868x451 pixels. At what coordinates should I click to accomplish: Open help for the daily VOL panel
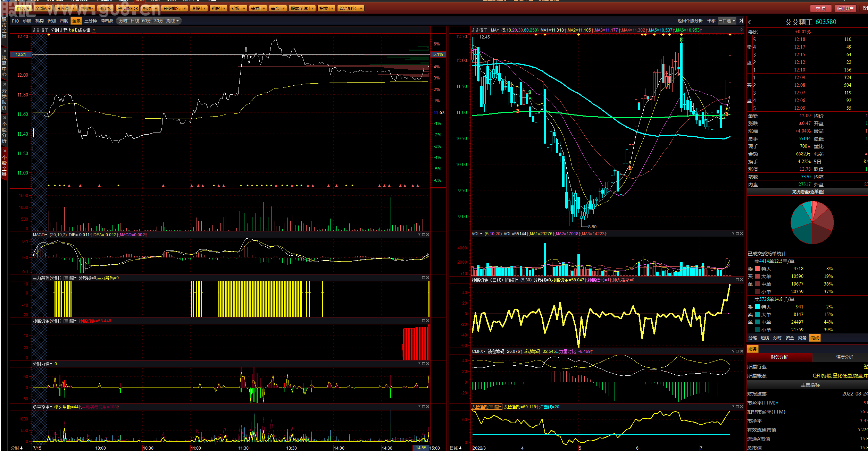733,234
